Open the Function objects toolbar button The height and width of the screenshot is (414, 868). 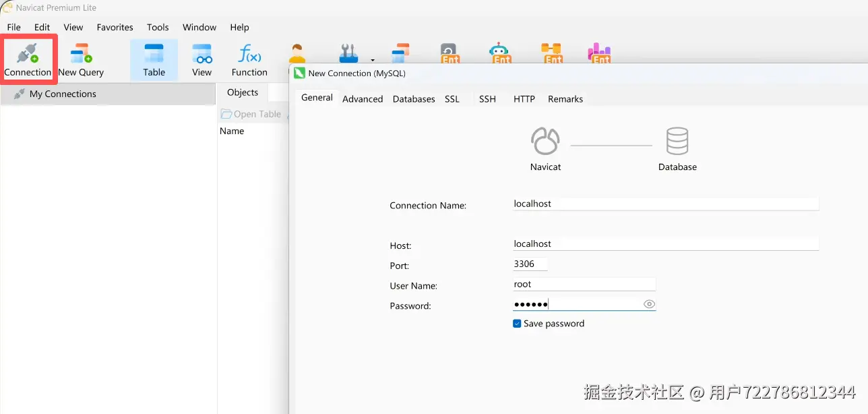click(x=249, y=59)
